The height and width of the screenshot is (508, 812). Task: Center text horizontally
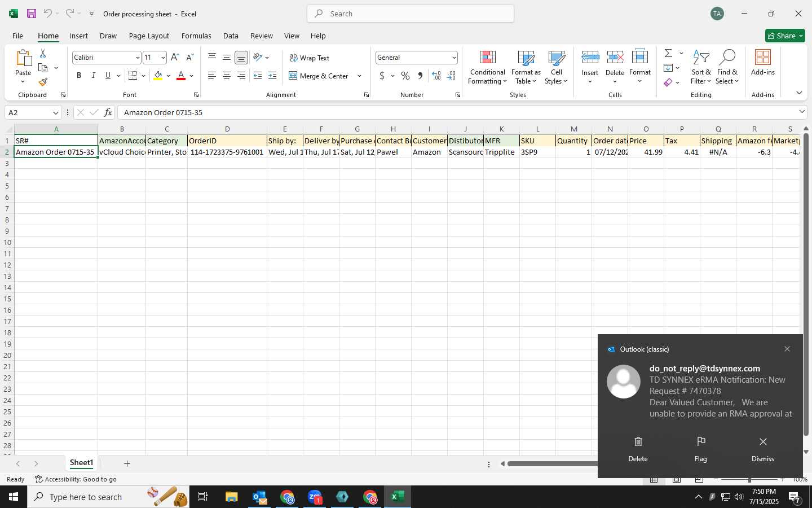point(227,76)
